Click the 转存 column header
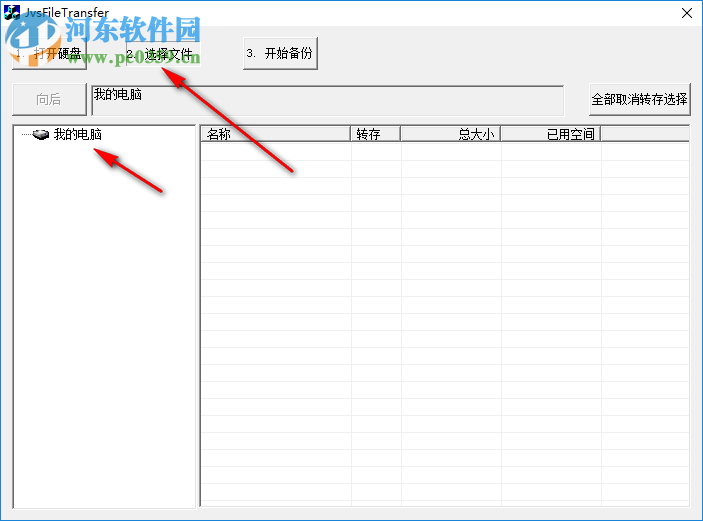 [376, 134]
